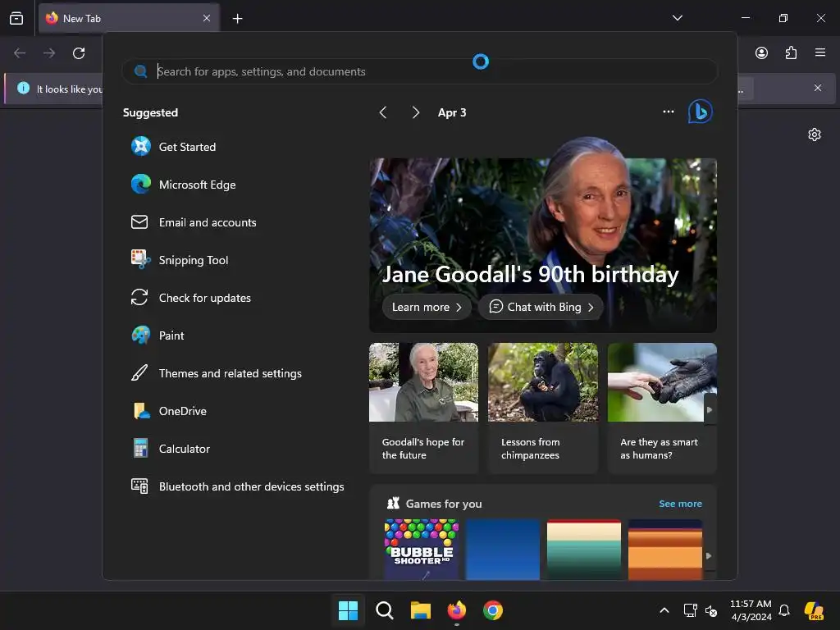The height and width of the screenshot is (630, 840).
Task: Open Bubble Shooter HD game tile
Action: pyautogui.click(x=422, y=550)
